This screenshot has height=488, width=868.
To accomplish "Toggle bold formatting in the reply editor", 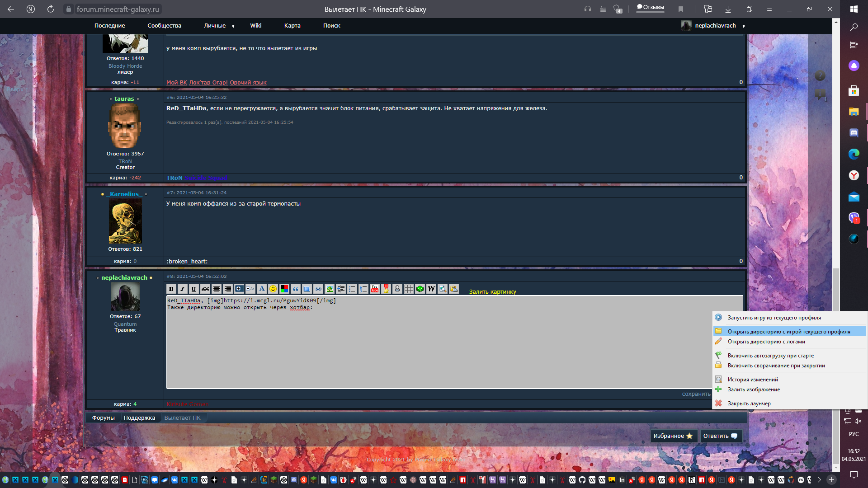I will (x=171, y=289).
